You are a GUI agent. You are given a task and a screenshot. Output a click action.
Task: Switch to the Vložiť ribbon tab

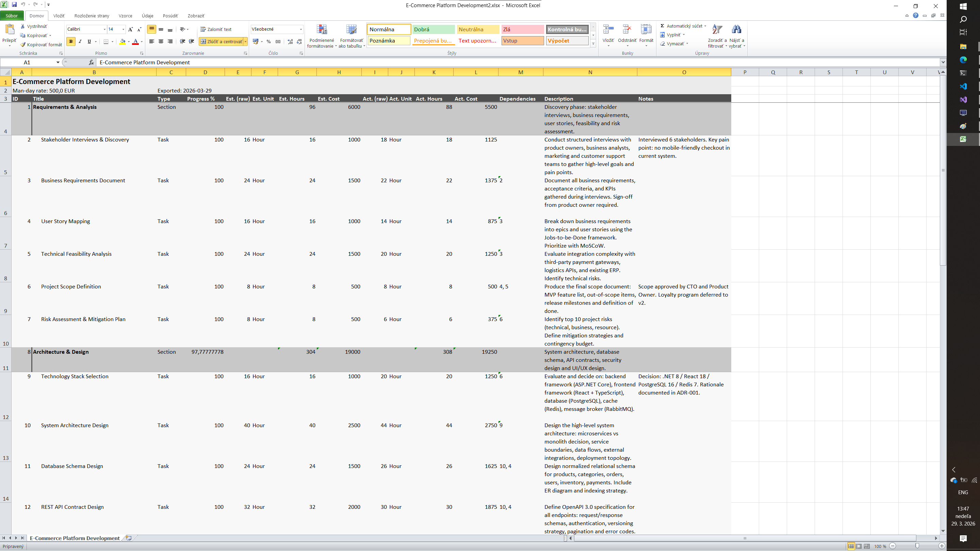(x=59, y=16)
